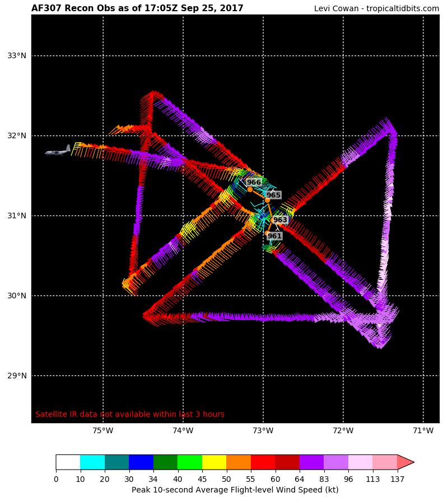Click the 30°N latitude label
Viewport: 448px width, 497px height.
tap(17, 296)
